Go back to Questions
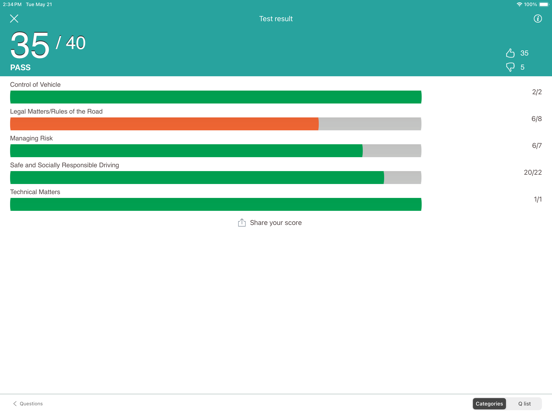This screenshot has height=414, width=552. point(28,404)
